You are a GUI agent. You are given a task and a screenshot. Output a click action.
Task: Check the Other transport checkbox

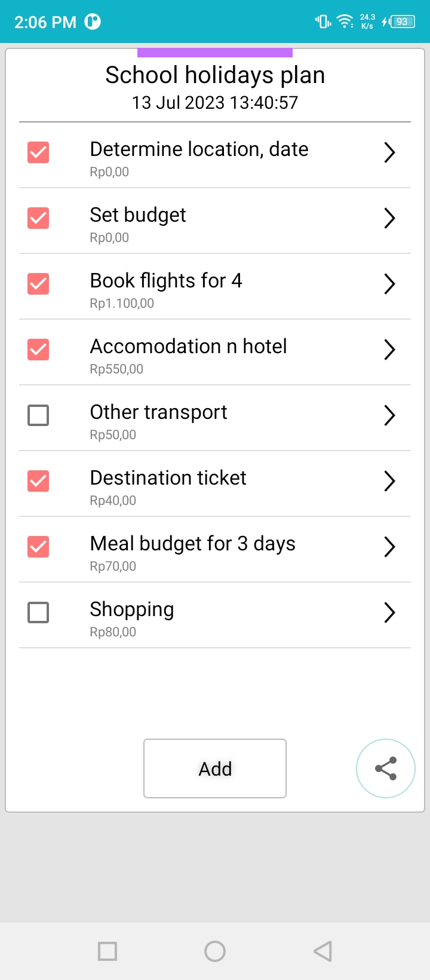38,415
